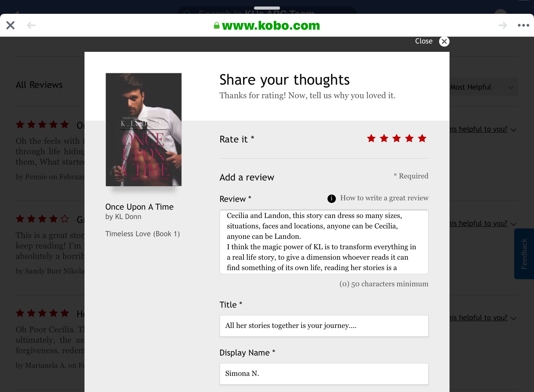Screen dimensions: 534x392
Task: Open the Feedback side tab
Action: (x=524, y=254)
